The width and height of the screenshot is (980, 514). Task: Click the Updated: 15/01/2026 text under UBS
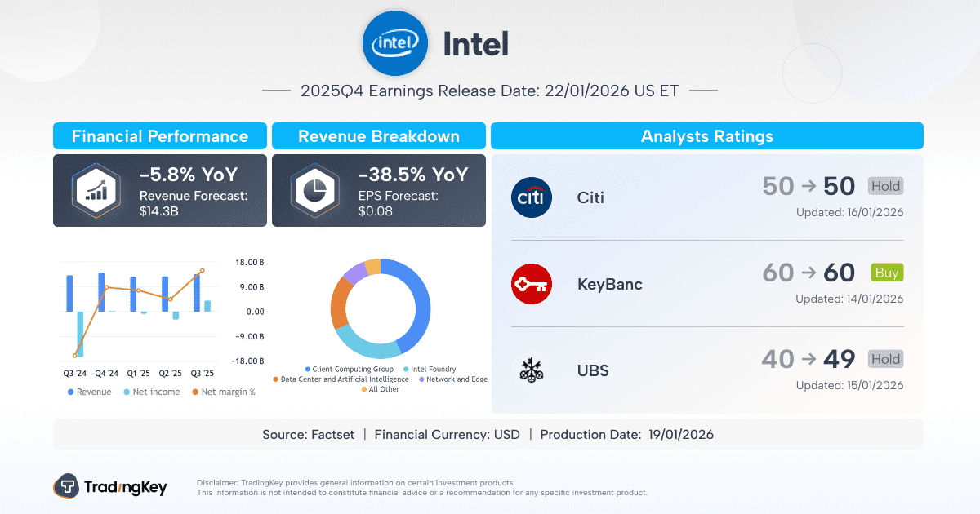852,385
